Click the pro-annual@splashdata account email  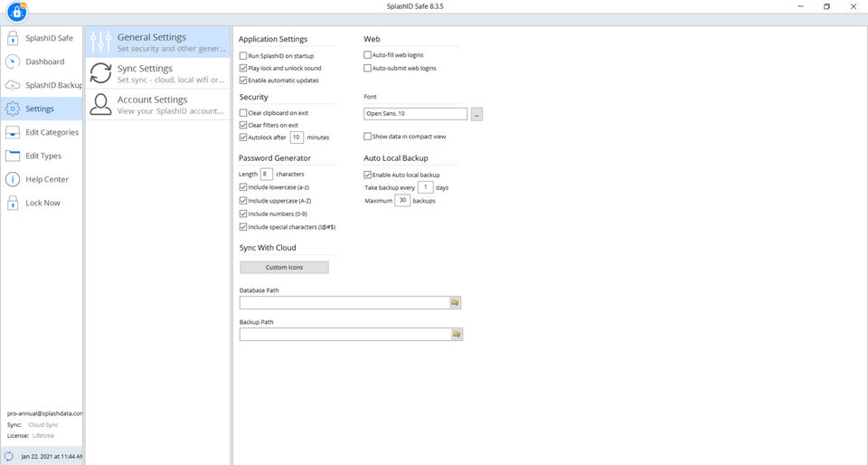pyautogui.click(x=44, y=413)
